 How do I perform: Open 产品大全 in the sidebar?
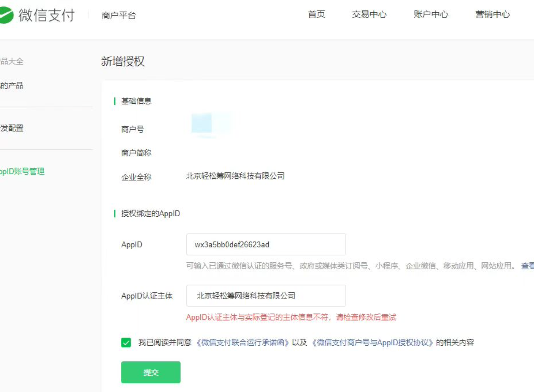pos(12,61)
